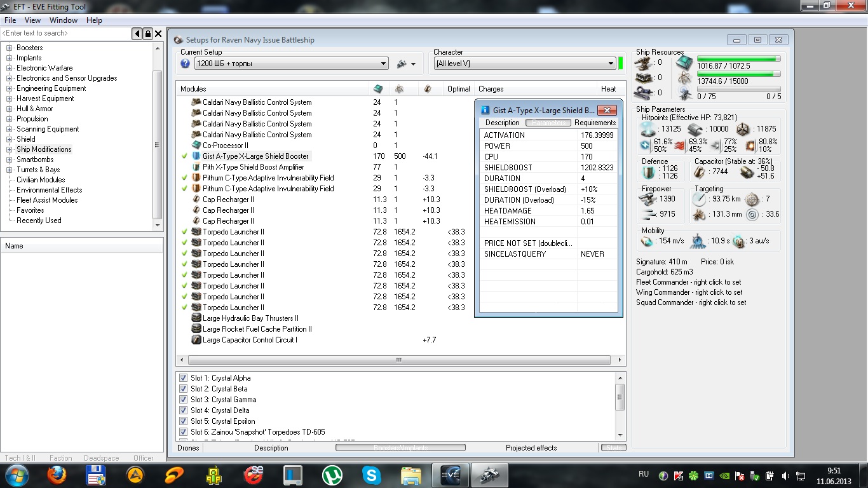The height and width of the screenshot is (488, 868).
Task: Click the Stats button at bottom right
Action: 613,448
